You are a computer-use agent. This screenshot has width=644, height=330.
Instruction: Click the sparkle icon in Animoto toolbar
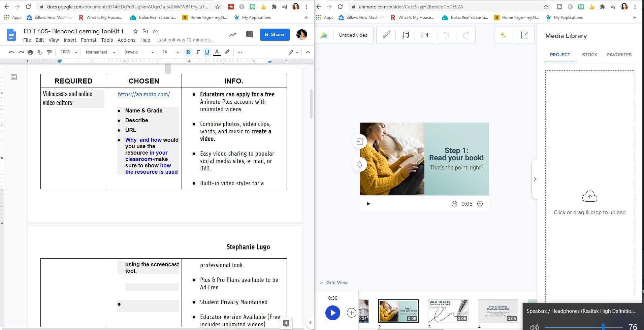[503, 35]
